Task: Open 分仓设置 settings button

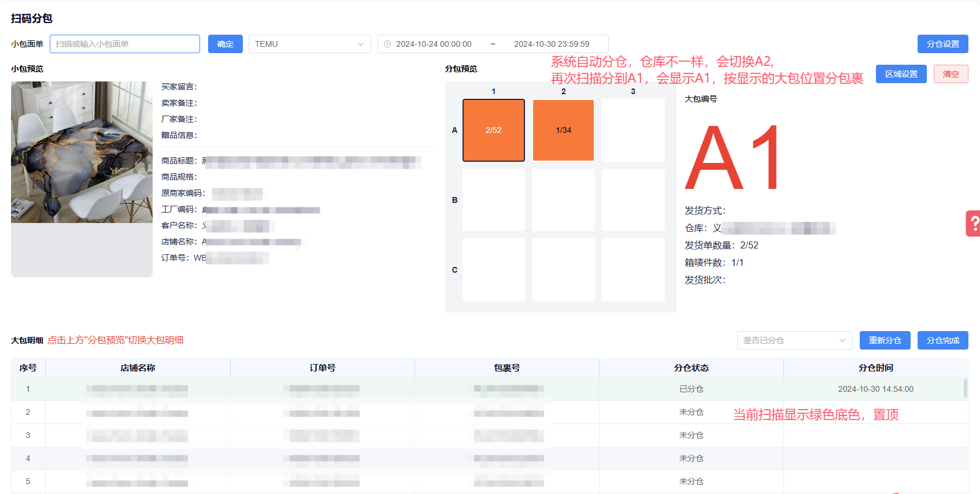Action: (x=942, y=44)
